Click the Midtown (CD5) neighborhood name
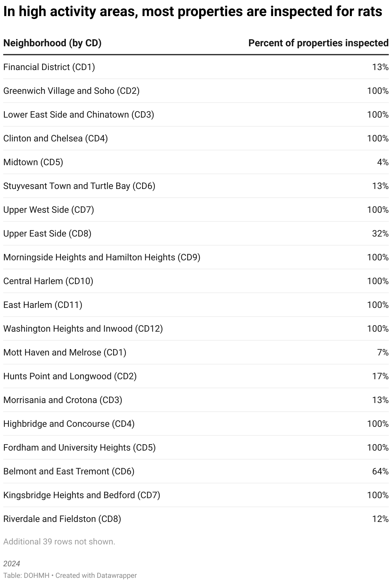 click(x=33, y=162)
